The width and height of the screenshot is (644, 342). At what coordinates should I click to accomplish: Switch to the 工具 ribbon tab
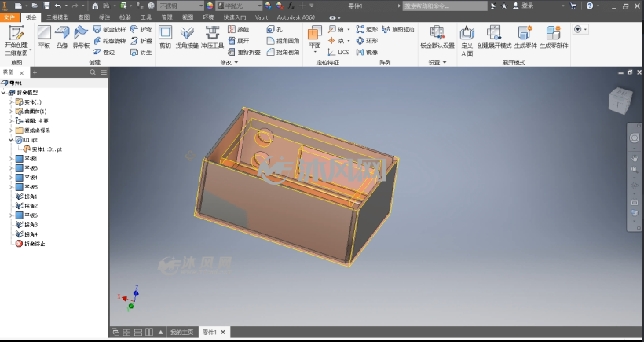point(146,17)
